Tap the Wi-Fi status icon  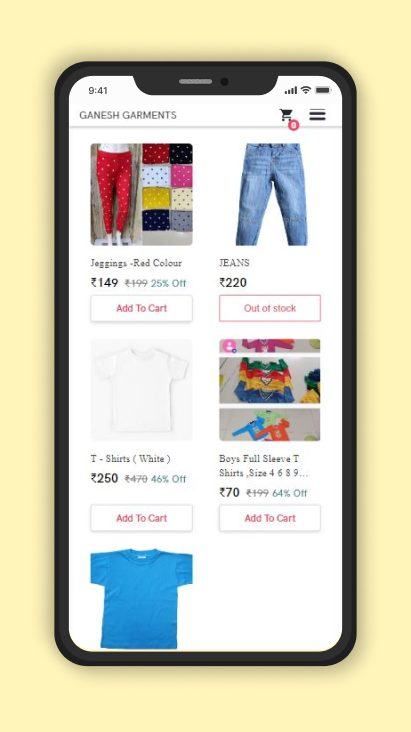click(305, 90)
